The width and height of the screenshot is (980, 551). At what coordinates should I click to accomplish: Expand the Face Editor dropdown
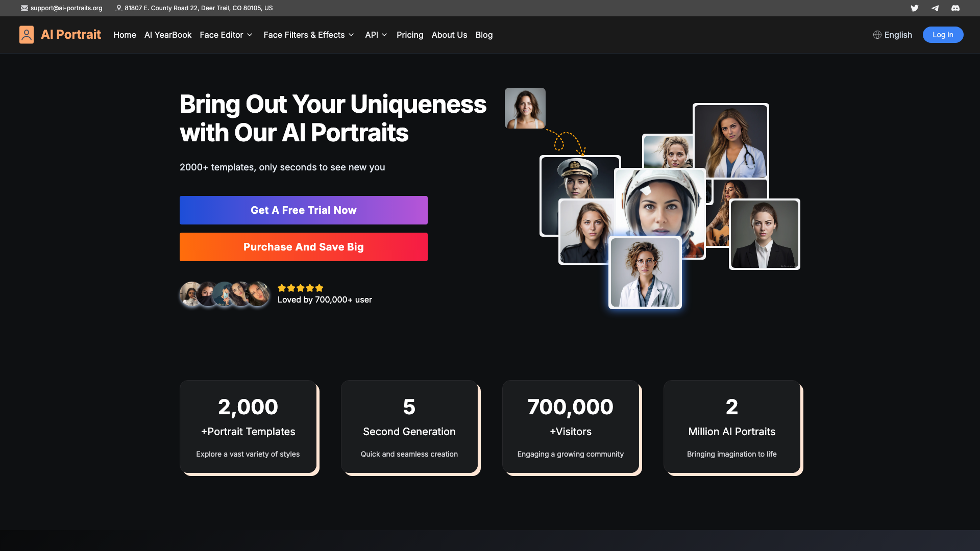226,35
